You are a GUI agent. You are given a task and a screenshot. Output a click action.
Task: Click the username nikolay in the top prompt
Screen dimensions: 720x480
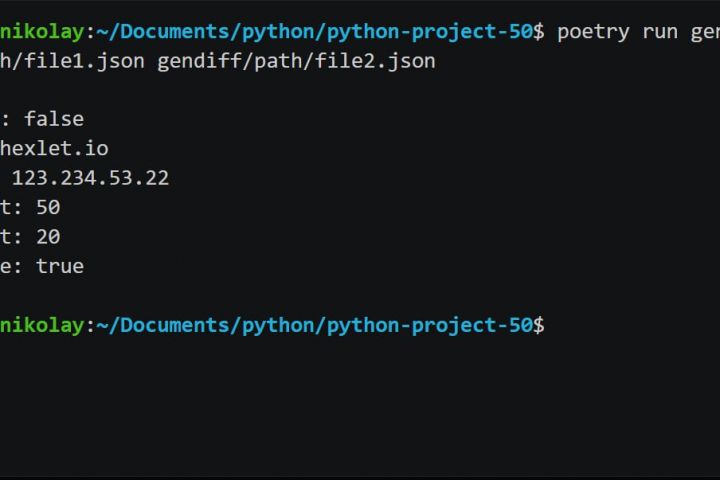click(x=42, y=31)
